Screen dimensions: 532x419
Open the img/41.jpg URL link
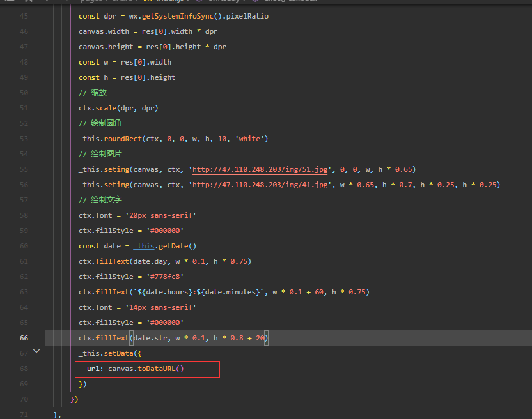[260, 185]
